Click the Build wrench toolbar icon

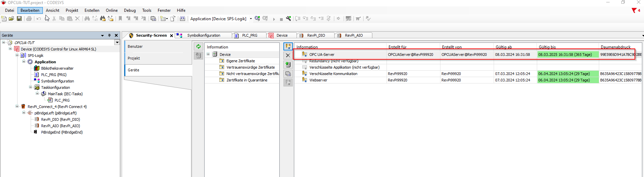[288, 19]
